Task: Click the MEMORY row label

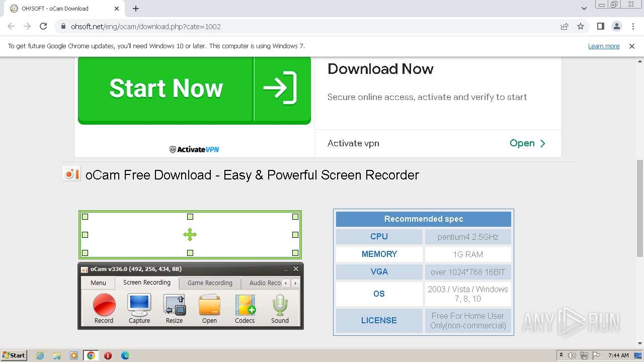Action: 379,254
